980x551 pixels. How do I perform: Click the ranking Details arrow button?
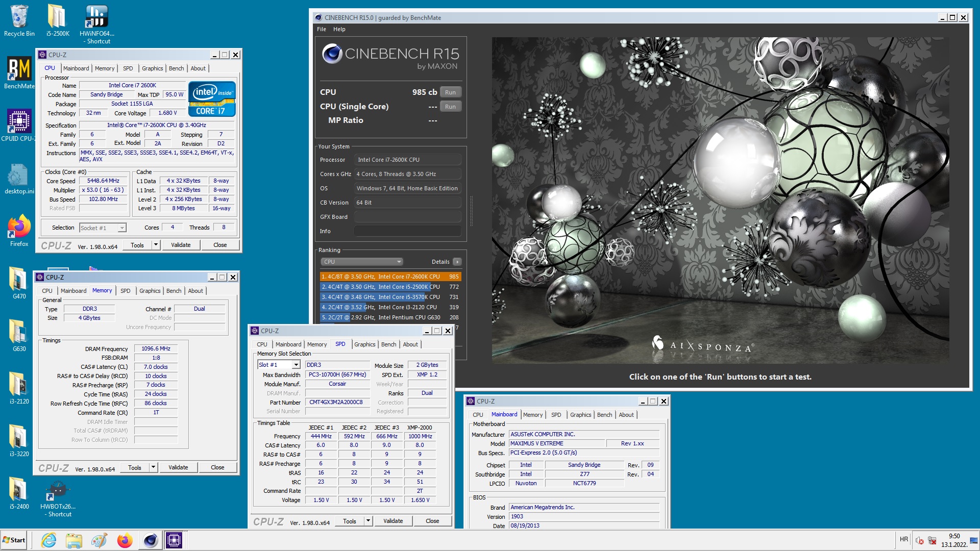point(457,262)
